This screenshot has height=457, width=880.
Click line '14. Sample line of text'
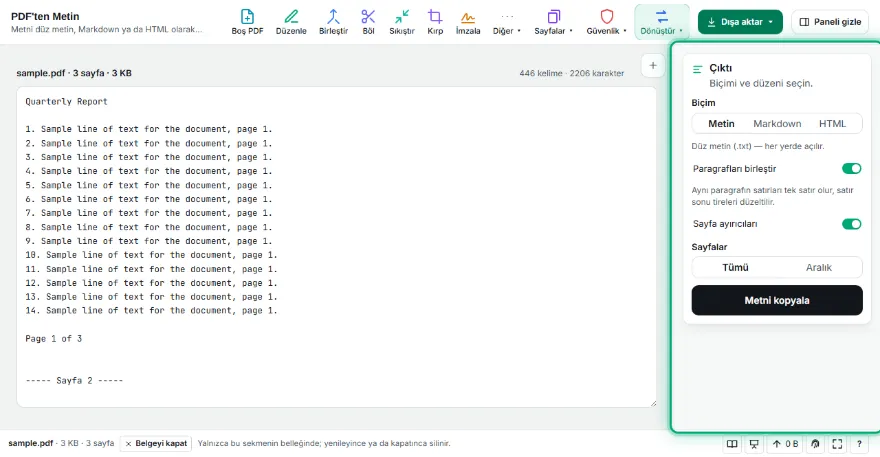click(x=151, y=310)
